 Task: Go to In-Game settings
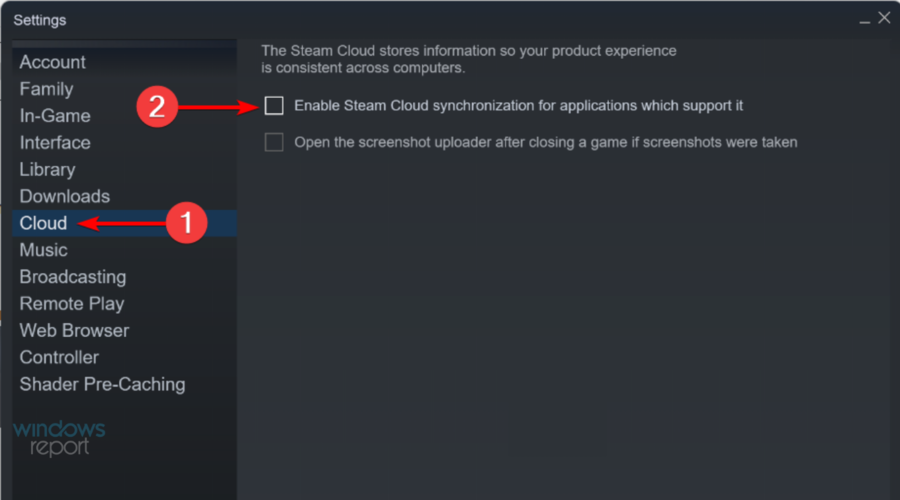point(55,116)
